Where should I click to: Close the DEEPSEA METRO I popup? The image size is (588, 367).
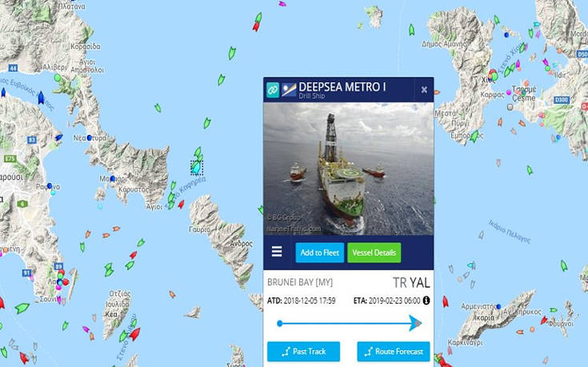(x=424, y=90)
